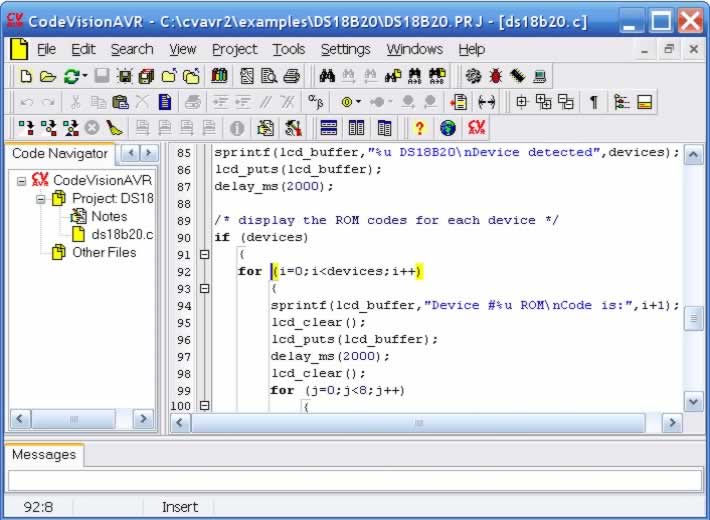Open the Search menu
710x520 pixels.
pyautogui.click(x=132, y=49)
